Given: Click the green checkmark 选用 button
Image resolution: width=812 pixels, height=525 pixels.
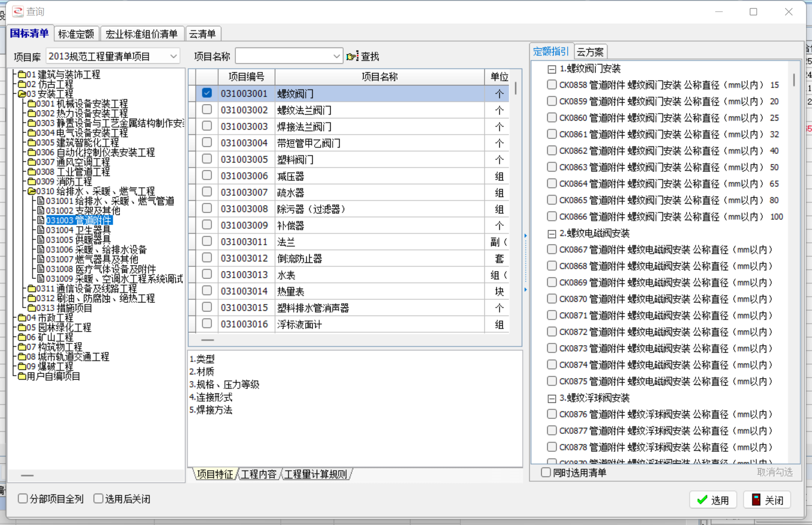Looking at the screenshot, I should pos(713,500).
